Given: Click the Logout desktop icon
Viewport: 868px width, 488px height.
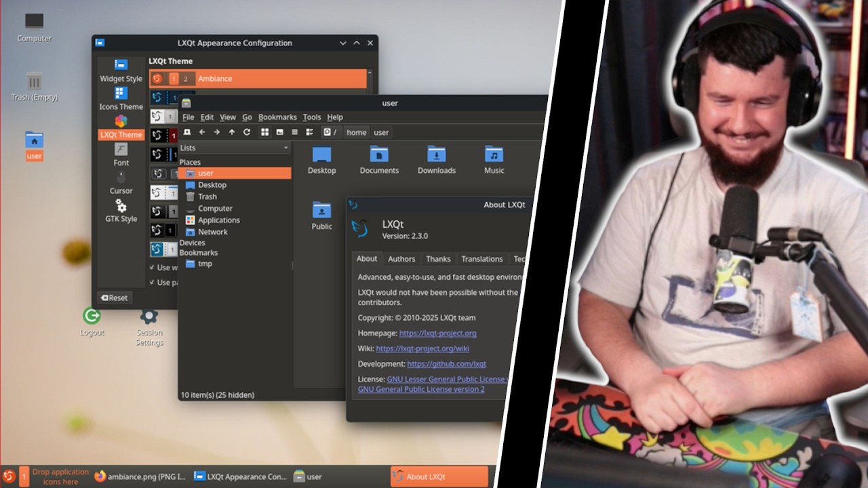Looking at the screenshot, I should point(92,321).
